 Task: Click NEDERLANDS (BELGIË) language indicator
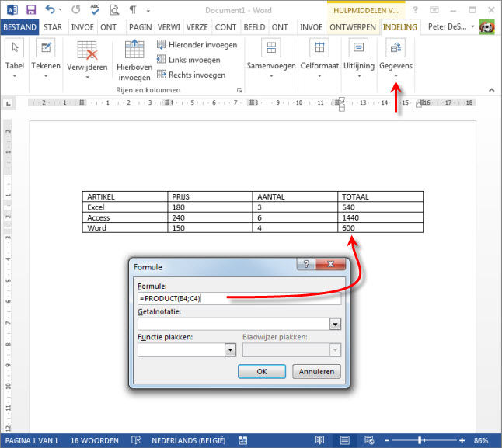[189, 441]
